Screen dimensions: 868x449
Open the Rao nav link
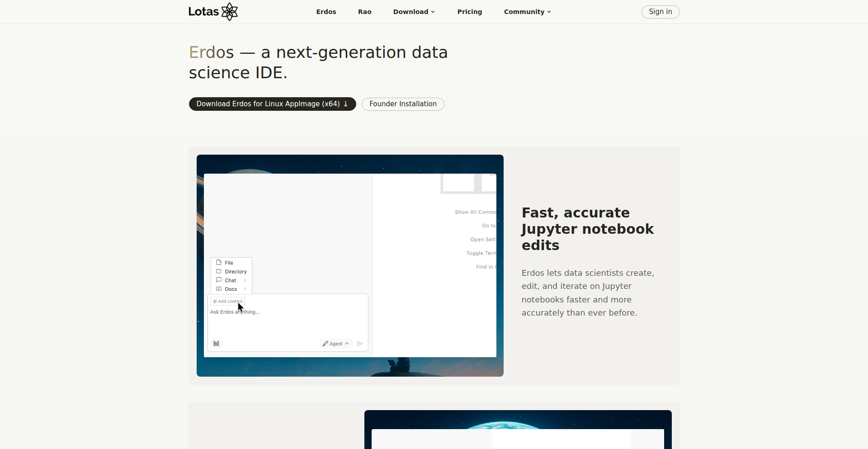tap(365, 12)
